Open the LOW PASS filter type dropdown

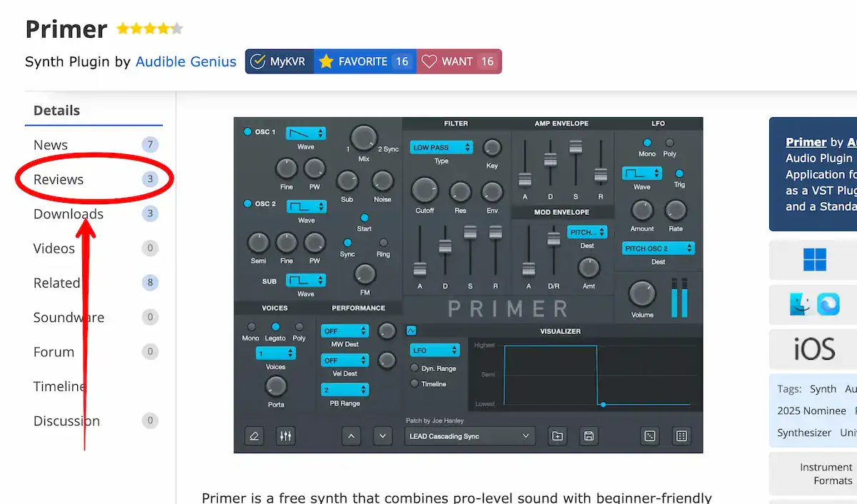[x=441, y=148]
